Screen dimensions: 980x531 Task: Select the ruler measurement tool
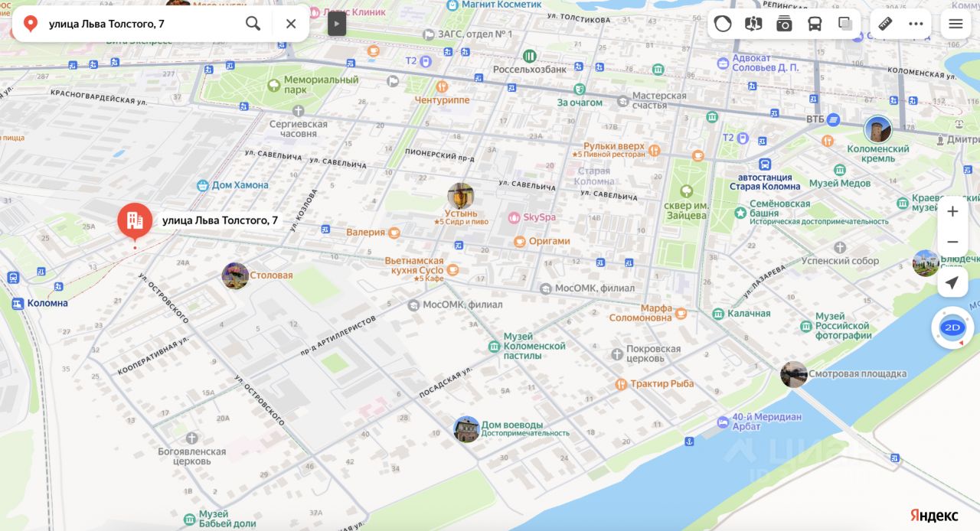pos(885,24)
